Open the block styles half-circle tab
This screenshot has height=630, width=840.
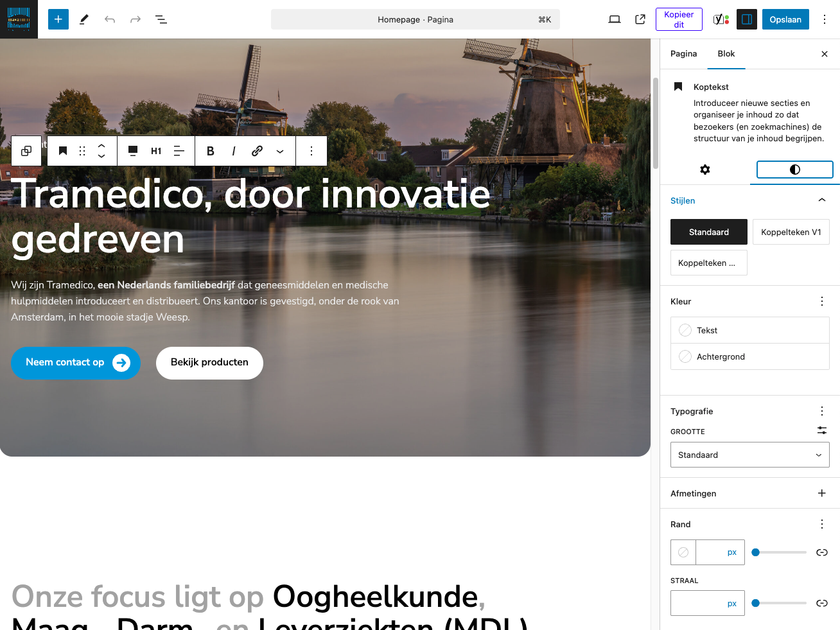795,170
